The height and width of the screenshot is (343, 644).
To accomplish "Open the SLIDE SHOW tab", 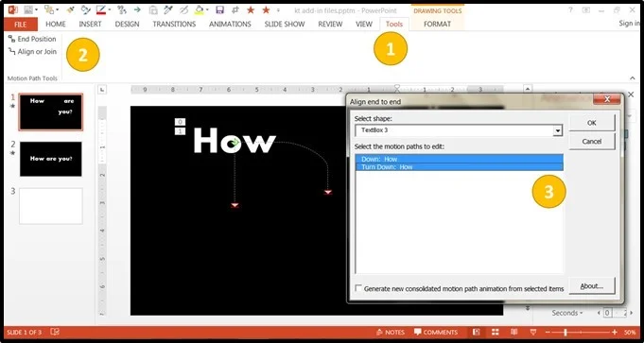I will click(x=285, y=25).
